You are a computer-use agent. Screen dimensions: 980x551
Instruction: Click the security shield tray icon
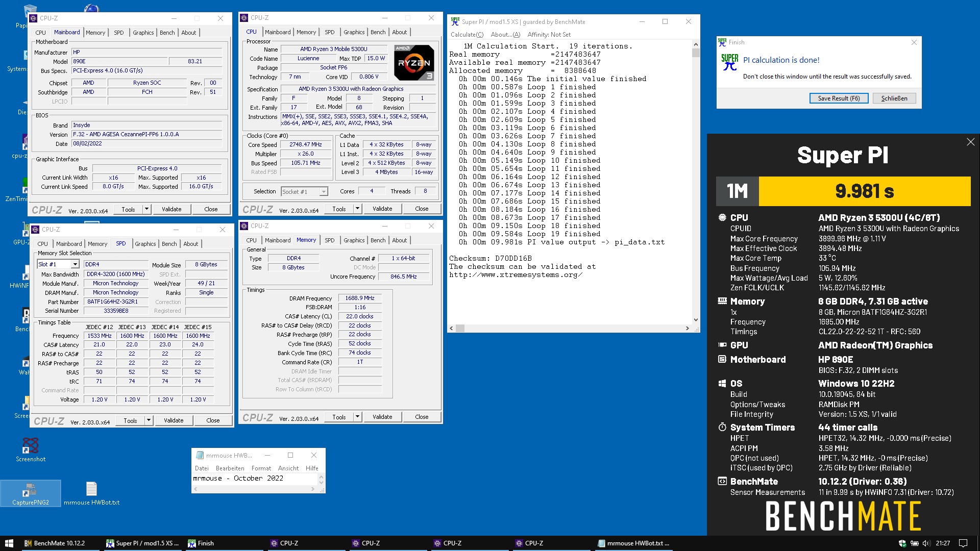(x=902, y=543)
